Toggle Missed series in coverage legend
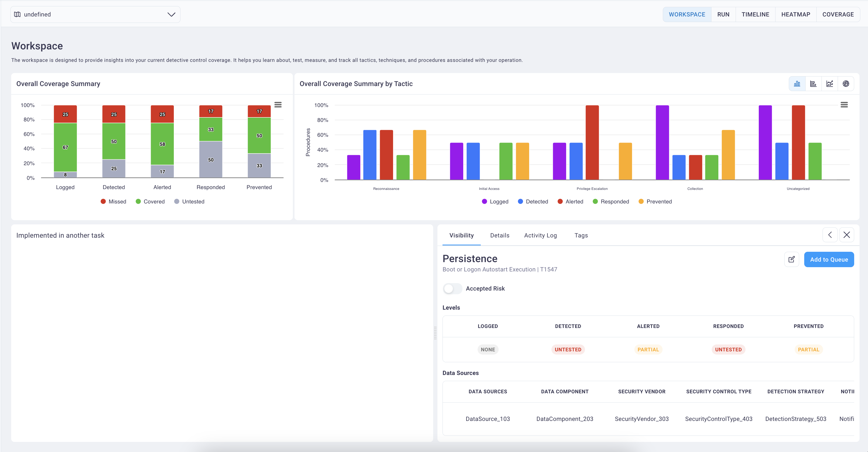Viewport: 868px width, 452px height. (113, 201)
